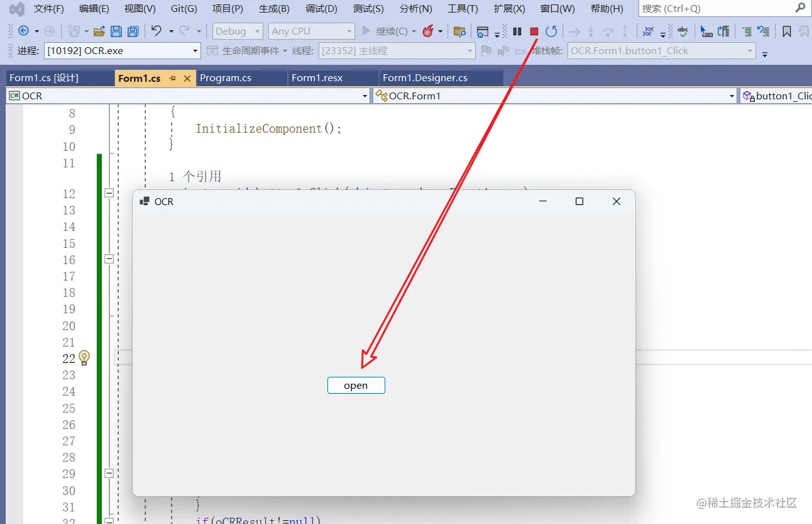Open the 分析(N) Analyze menu

416,9
